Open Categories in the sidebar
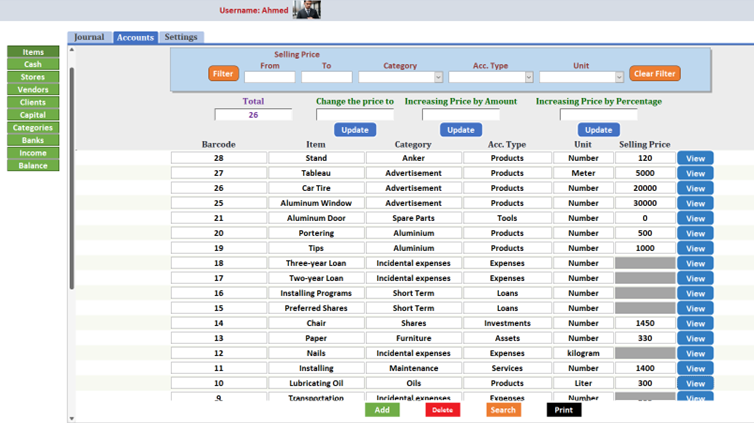 33,127
